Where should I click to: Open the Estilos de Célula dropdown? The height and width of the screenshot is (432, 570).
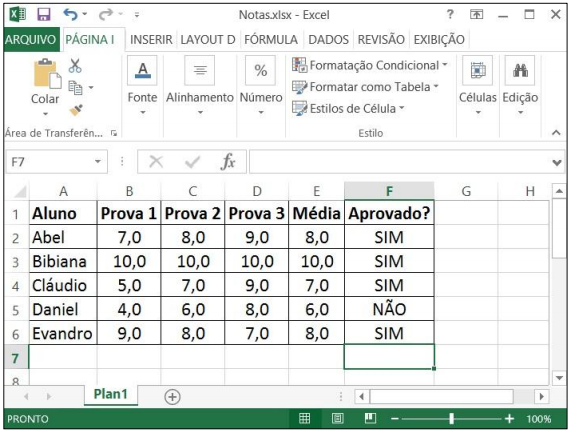348,108
